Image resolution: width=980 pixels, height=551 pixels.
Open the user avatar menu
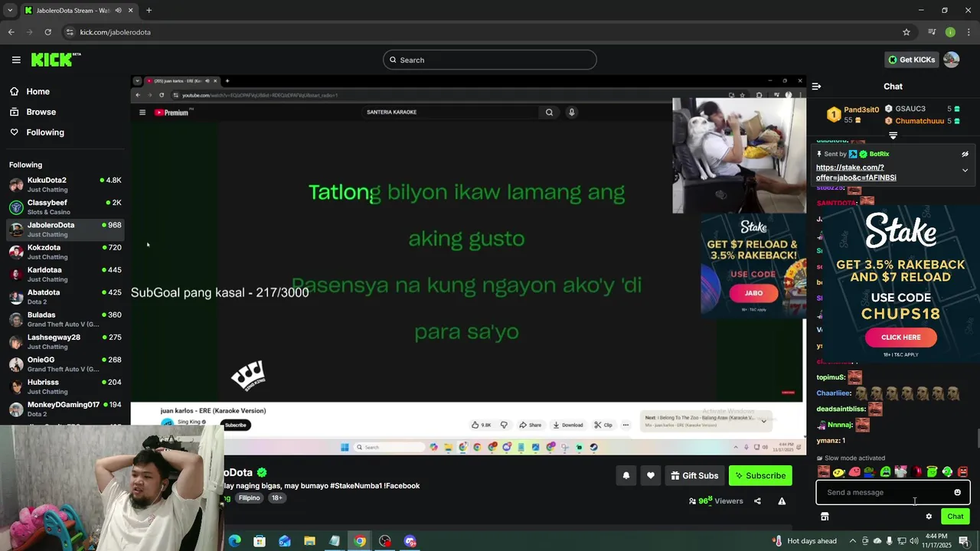point(952,60)
